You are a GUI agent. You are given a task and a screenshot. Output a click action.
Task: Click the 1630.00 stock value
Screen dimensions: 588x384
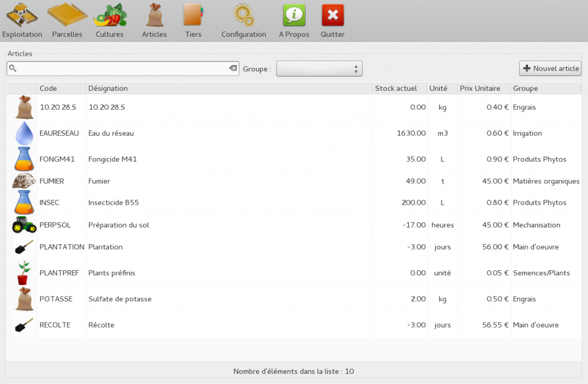411,133
